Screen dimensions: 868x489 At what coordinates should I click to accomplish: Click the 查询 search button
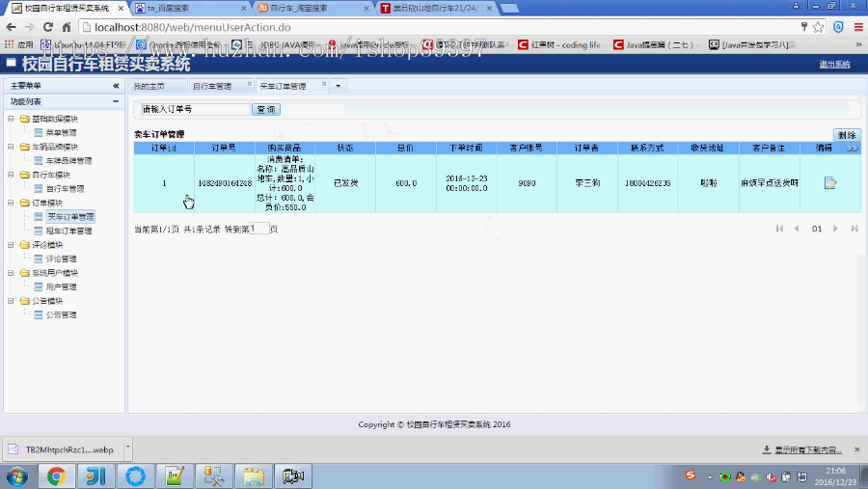266,110
